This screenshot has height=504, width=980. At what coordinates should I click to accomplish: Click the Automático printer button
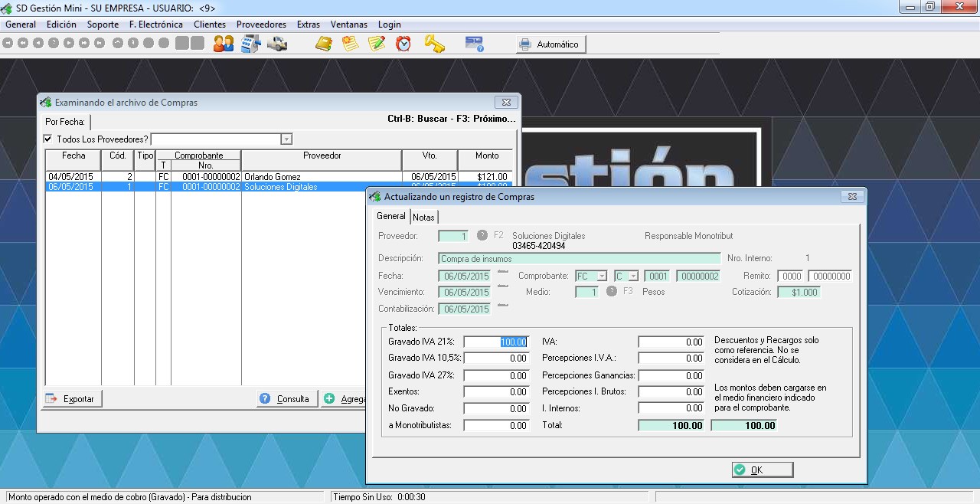pos(550,44)
